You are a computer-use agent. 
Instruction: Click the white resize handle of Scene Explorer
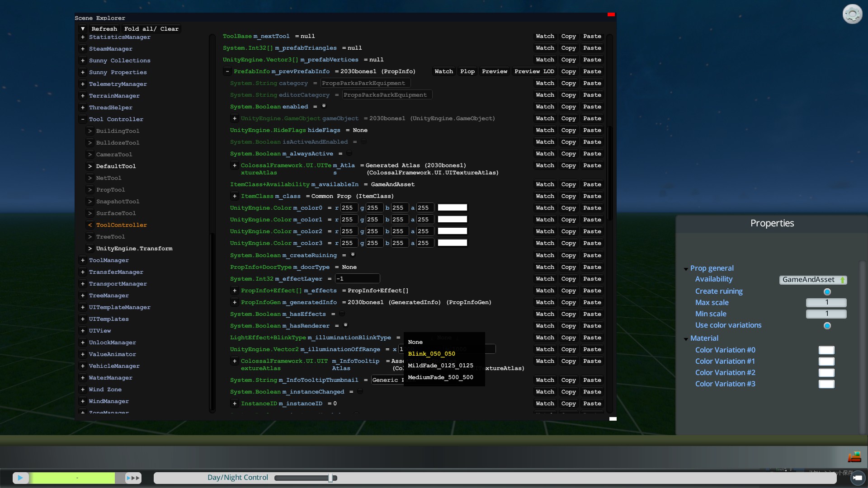pos(613,419)
